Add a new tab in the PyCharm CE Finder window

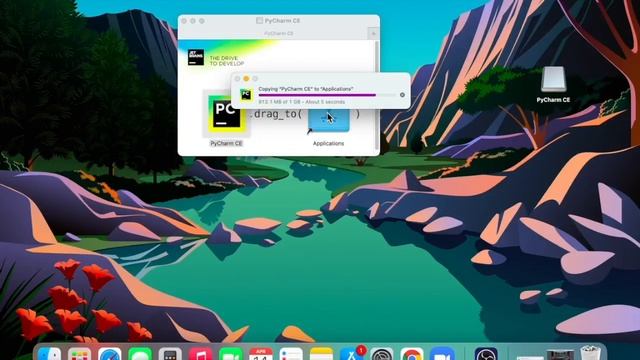pyautogui.click(x=373, y=33)
